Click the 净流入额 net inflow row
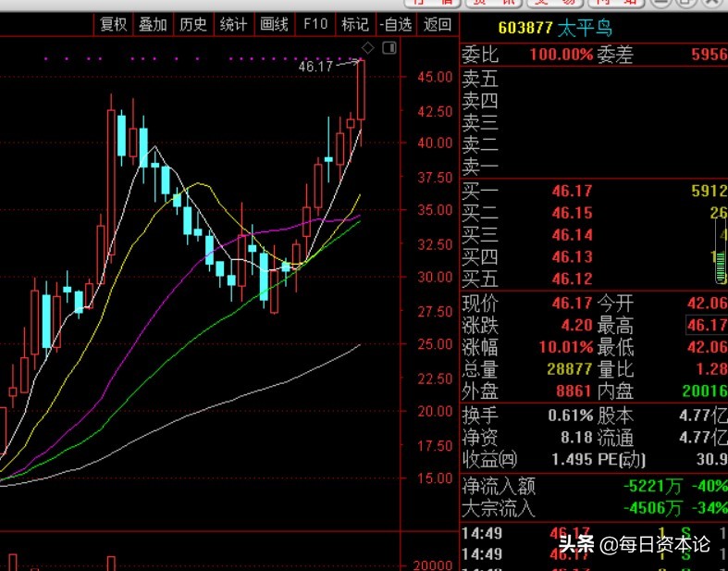The width and height of the screenshot is (728, 571). [592, 486]
